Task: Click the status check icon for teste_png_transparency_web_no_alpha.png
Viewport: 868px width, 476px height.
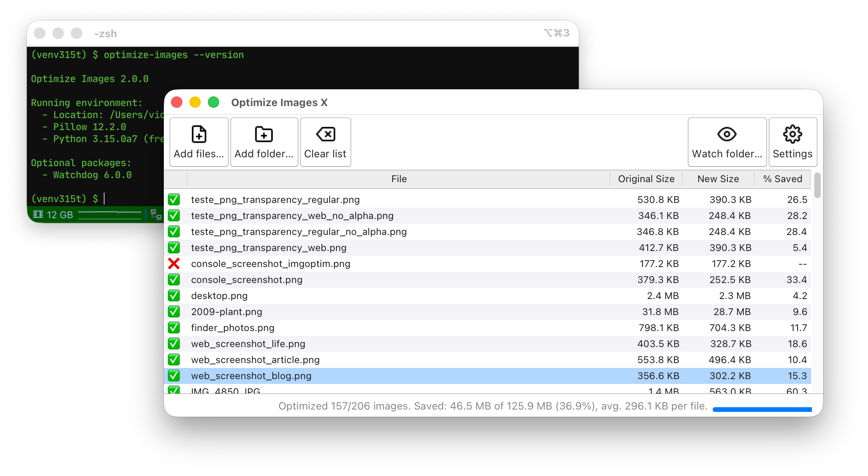Action: click(174, 215)
